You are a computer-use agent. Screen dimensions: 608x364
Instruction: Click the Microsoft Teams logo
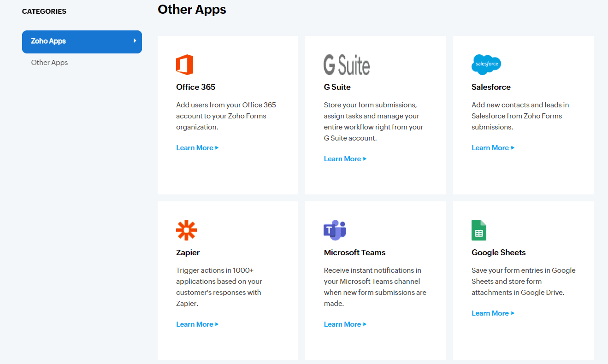(335, 230)
